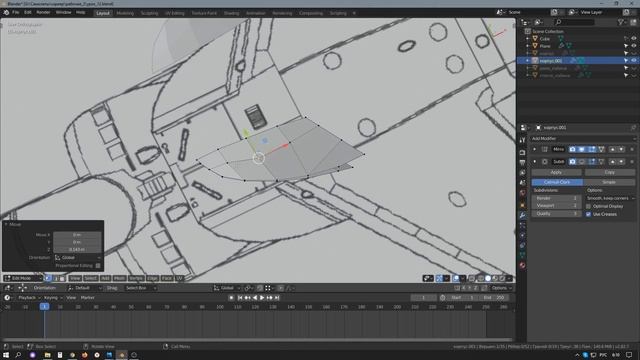Viewport: 640px width, 360px height.
Task: Toggle viewport overlays display
Action: pyautogui.click(x=456, y=278)
